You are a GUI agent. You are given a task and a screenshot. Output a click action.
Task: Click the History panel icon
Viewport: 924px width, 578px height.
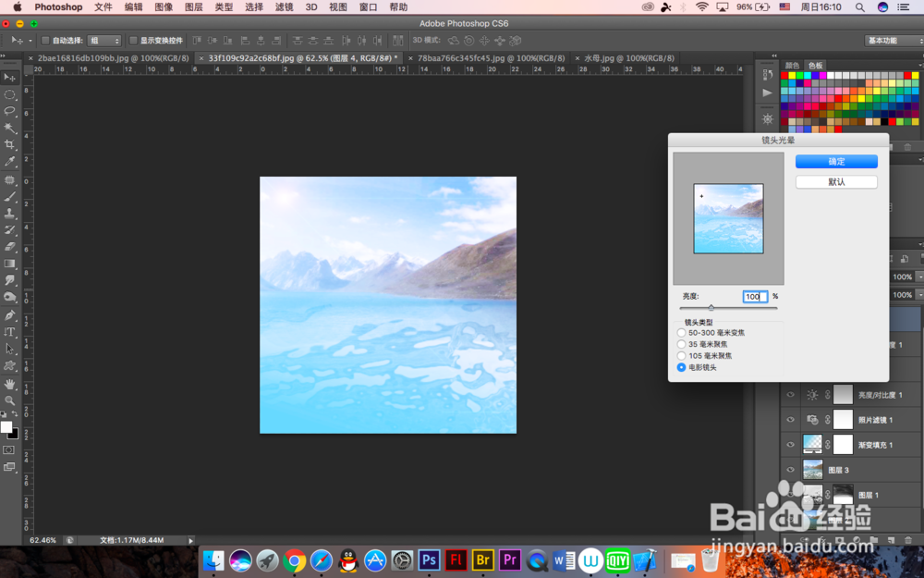(x=767, y=74)
